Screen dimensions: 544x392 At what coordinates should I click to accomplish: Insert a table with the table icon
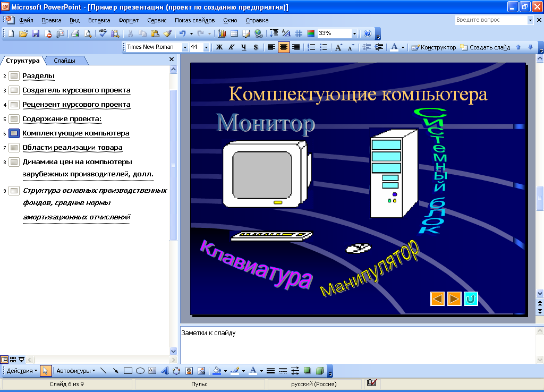(234, 33)
